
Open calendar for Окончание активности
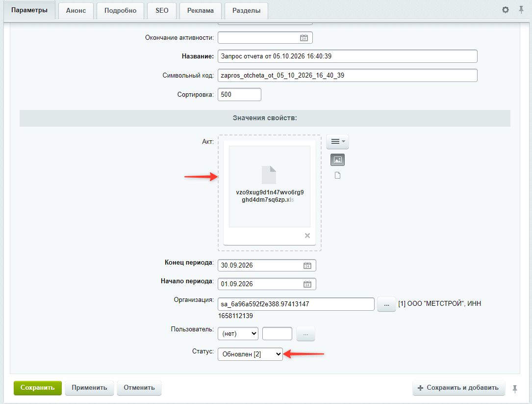[304, 38]
